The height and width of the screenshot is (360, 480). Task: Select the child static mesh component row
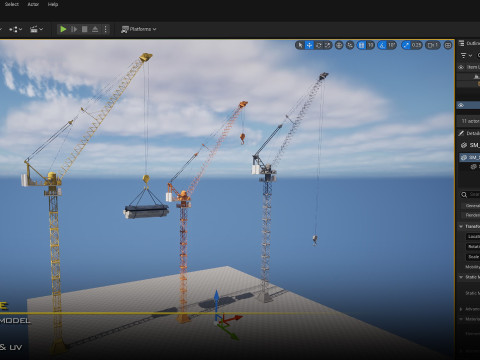click(x=475, y=167)
